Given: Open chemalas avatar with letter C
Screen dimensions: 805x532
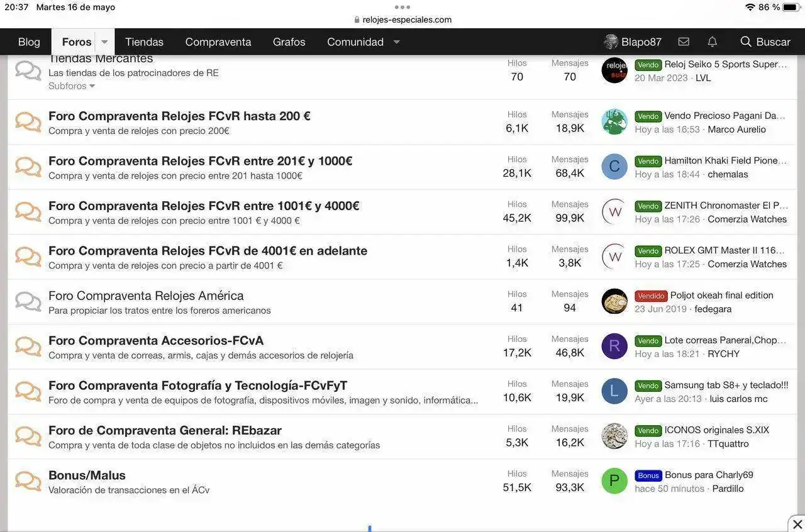Looking at the screenshot, I should tap(614, 167).
